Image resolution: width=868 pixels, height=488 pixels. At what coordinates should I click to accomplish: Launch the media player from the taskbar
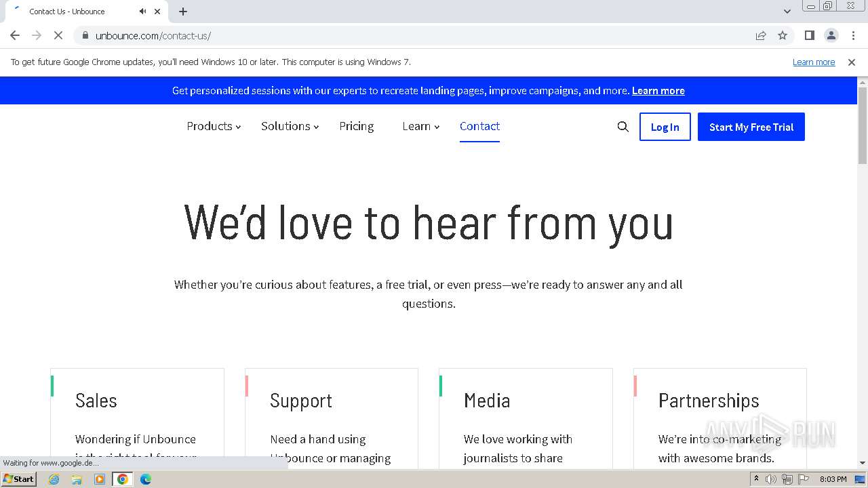100,479
